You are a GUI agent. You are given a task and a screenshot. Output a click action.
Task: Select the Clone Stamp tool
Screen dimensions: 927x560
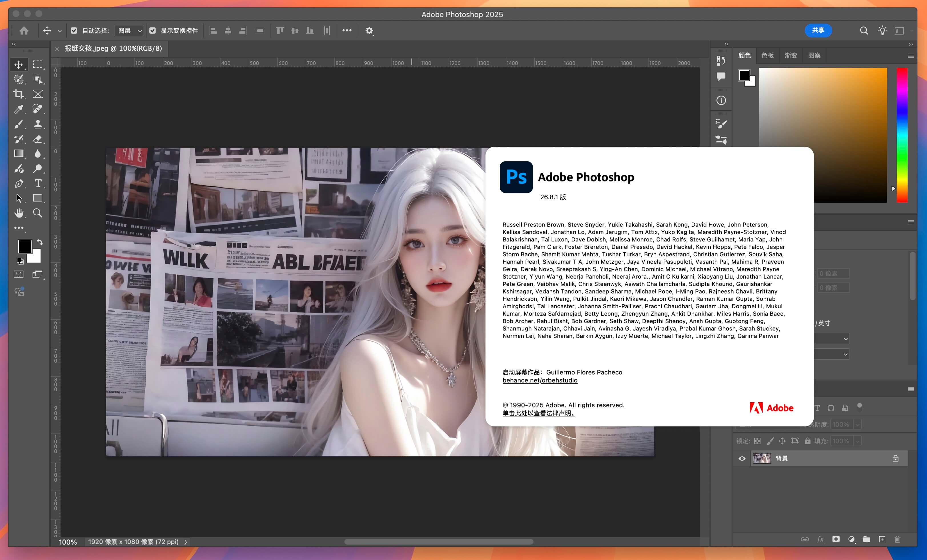point(38,124)
